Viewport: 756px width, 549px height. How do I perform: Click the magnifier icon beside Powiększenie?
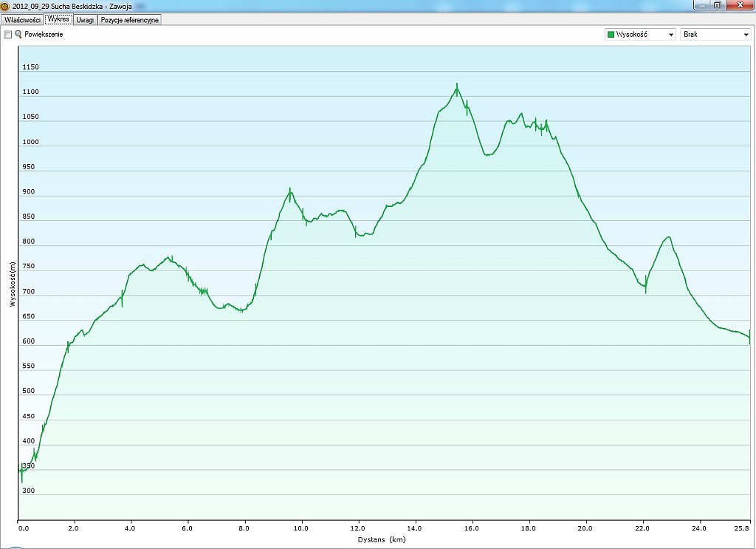(18, 35)
